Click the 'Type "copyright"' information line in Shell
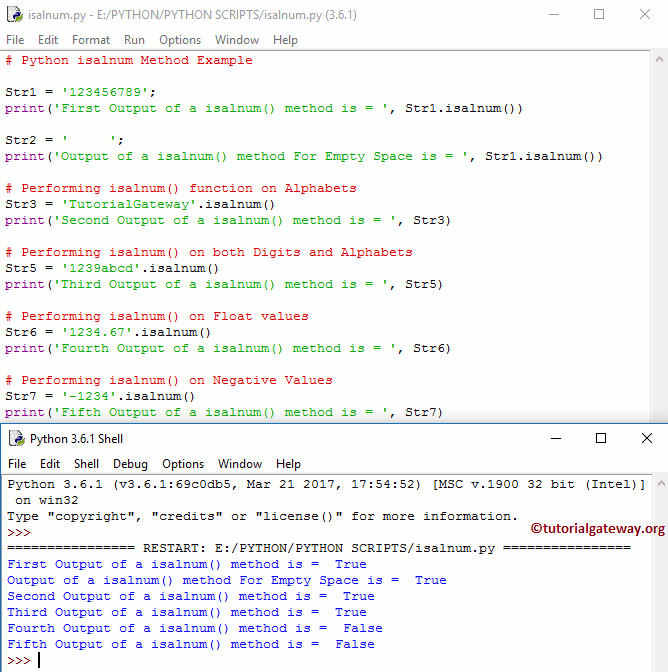Viewport: 668px width, 672px height. click(x=262, y=516)
